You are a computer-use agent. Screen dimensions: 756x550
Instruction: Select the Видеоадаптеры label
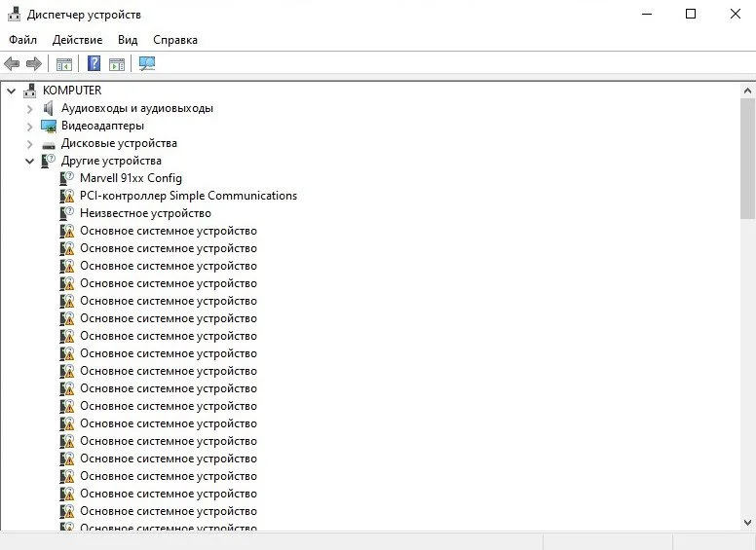(102, 127)
